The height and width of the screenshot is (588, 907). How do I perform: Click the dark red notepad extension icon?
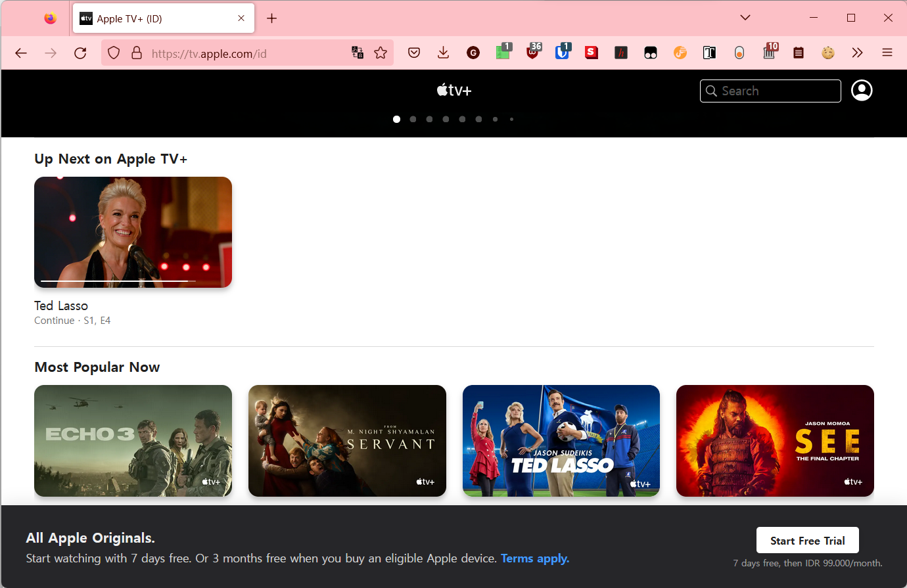coord(799,53)
